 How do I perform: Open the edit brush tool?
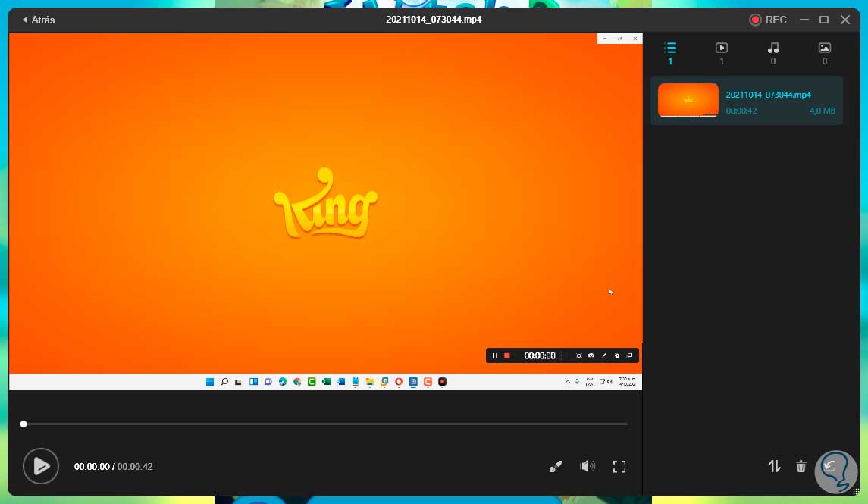[x=556, y=466]
